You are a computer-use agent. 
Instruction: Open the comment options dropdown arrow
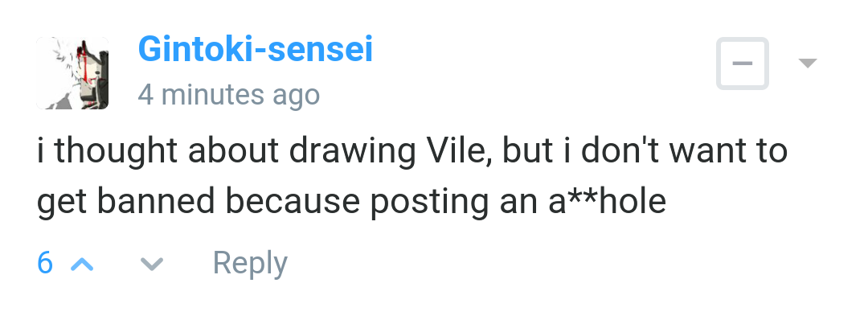(808, 63)
